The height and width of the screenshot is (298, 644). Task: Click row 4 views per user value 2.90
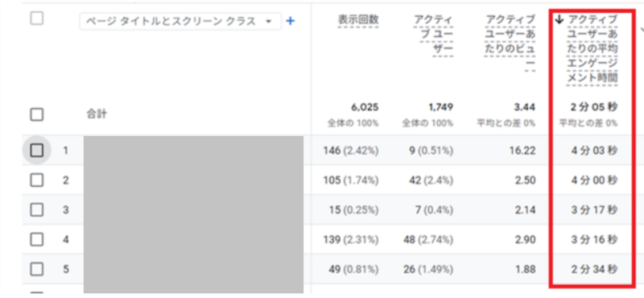pos(526,240)
